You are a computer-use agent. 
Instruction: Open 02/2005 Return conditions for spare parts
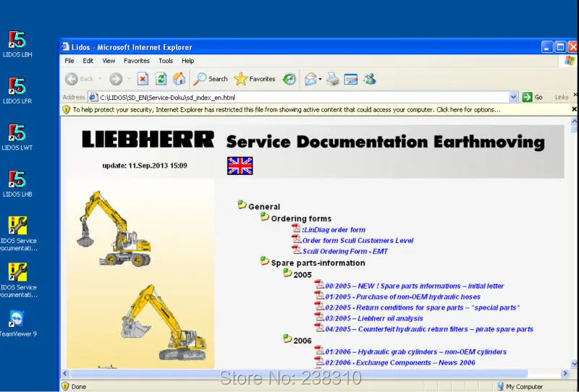tap(422, 307)
